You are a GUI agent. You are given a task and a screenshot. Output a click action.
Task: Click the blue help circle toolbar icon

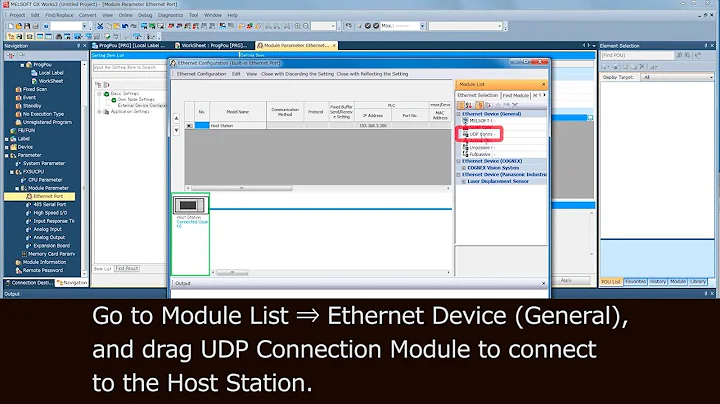click(46, 26)
